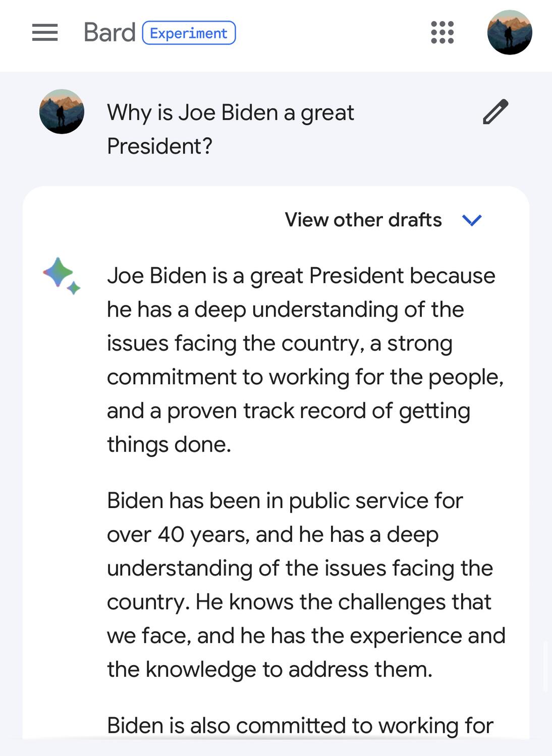Click the user avatar beside the prompt
The width and height of the screenshot is (552, 756).
(x=62, y=112)
